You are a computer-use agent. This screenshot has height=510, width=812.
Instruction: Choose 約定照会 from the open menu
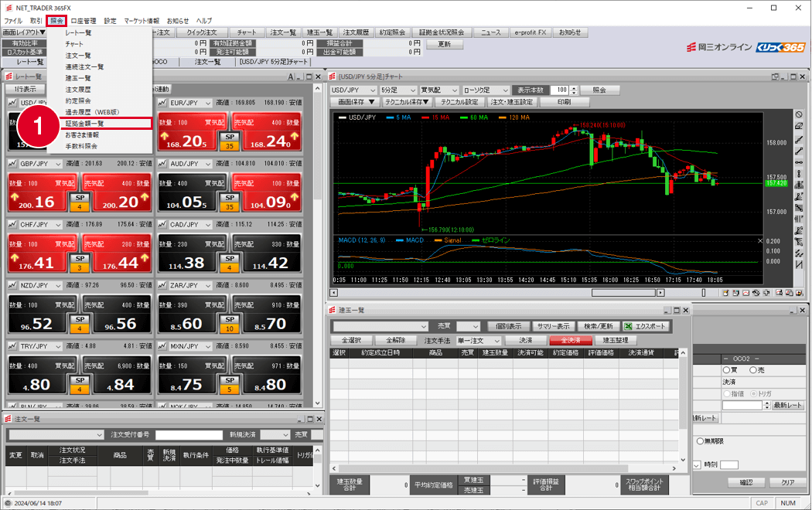(78, 101)
